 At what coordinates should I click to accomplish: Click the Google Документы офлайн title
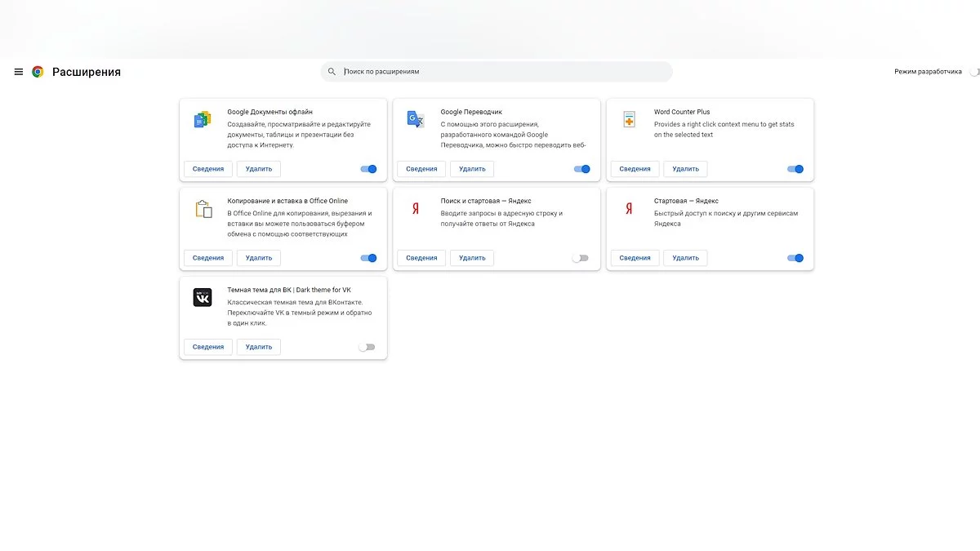[269, 112]
